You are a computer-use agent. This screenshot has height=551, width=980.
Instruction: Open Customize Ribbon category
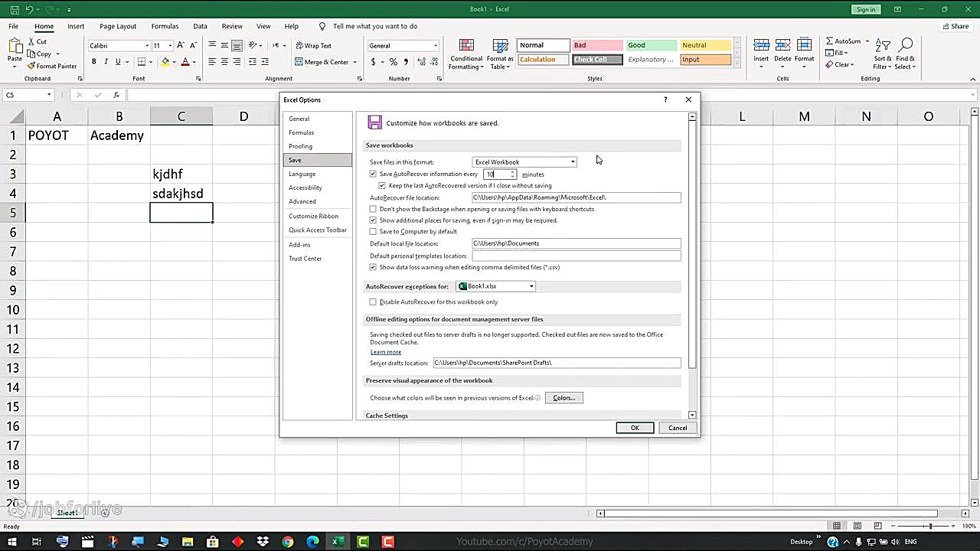(x=314, y=217)
